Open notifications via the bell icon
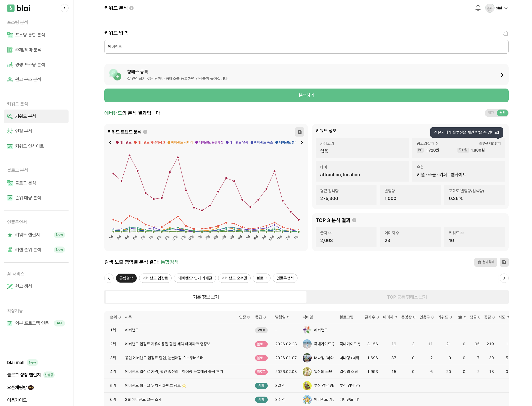 pos(478,8)
